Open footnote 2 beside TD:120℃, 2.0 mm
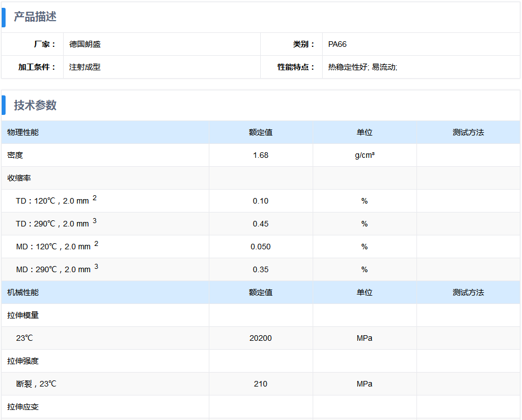522x420 pixels. [x=95, y=198]
